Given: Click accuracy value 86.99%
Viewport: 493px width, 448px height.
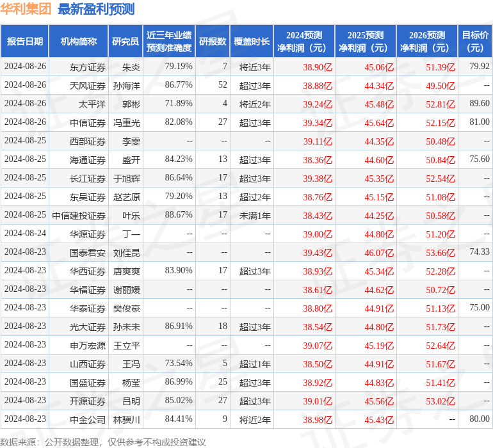Looking at the screenshot, I should [x=179, y=381].
